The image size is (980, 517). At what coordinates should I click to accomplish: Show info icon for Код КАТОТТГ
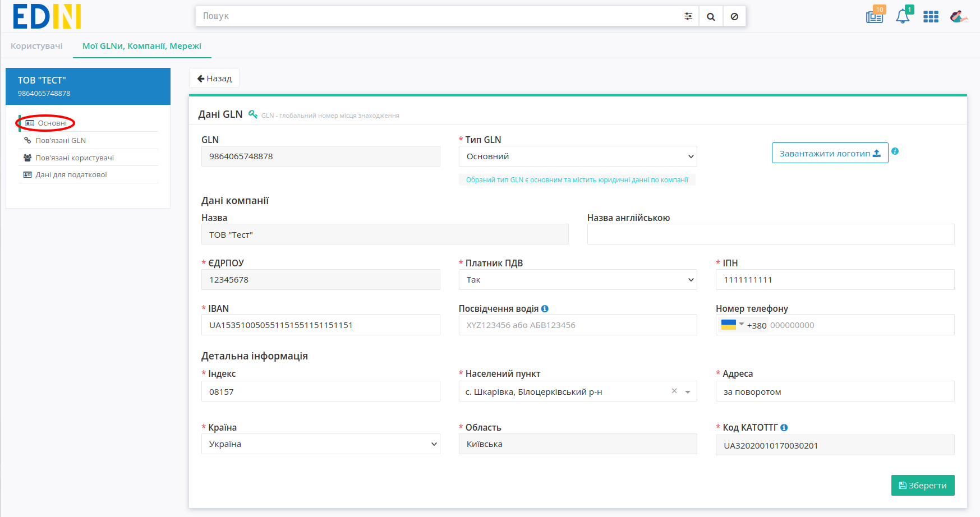(x=784, y=427)
